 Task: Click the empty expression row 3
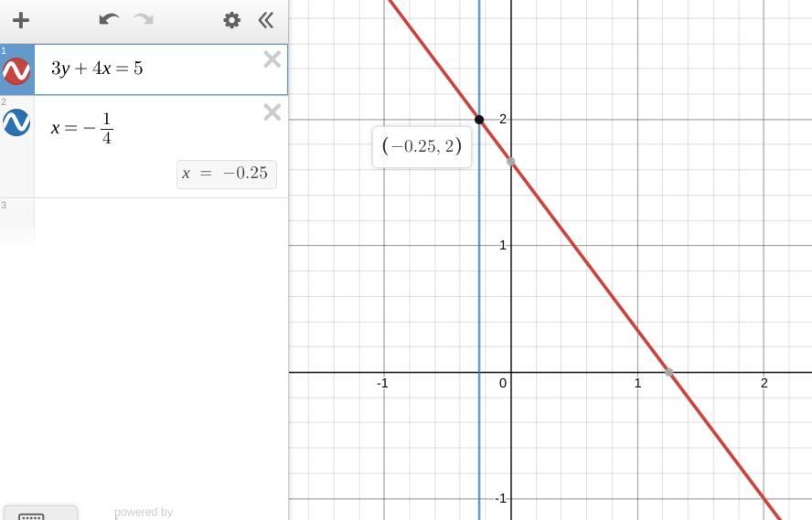click(161, 220)
